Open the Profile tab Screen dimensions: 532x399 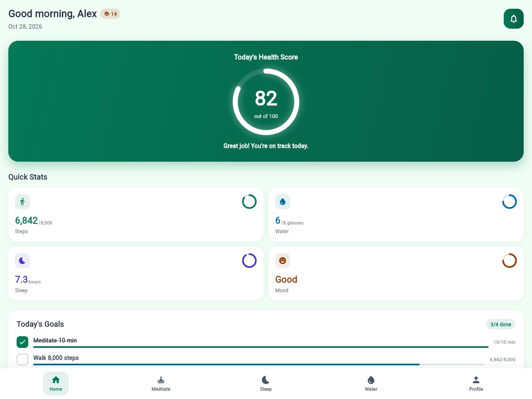pyautogui.click(x=476, y=384)
